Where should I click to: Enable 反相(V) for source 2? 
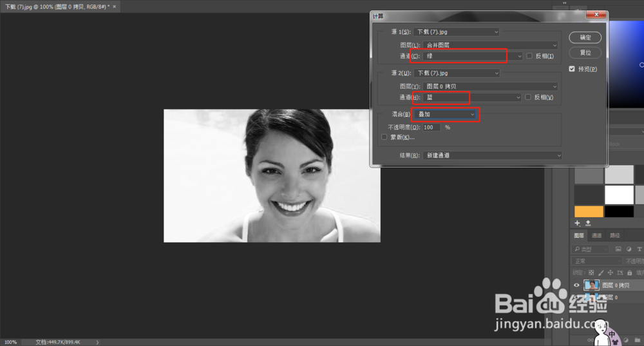528,97
